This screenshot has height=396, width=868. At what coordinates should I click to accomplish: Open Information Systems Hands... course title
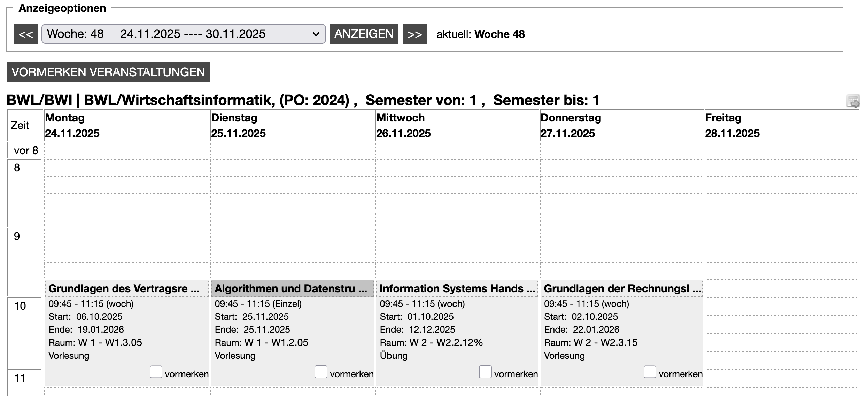point(457,288)
